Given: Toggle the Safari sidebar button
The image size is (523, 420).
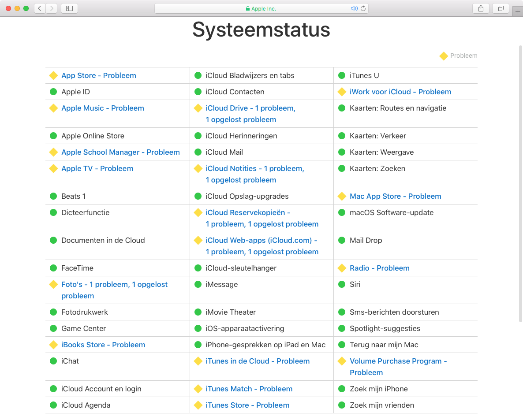Looking at the screenshot, I should [69, 8].
